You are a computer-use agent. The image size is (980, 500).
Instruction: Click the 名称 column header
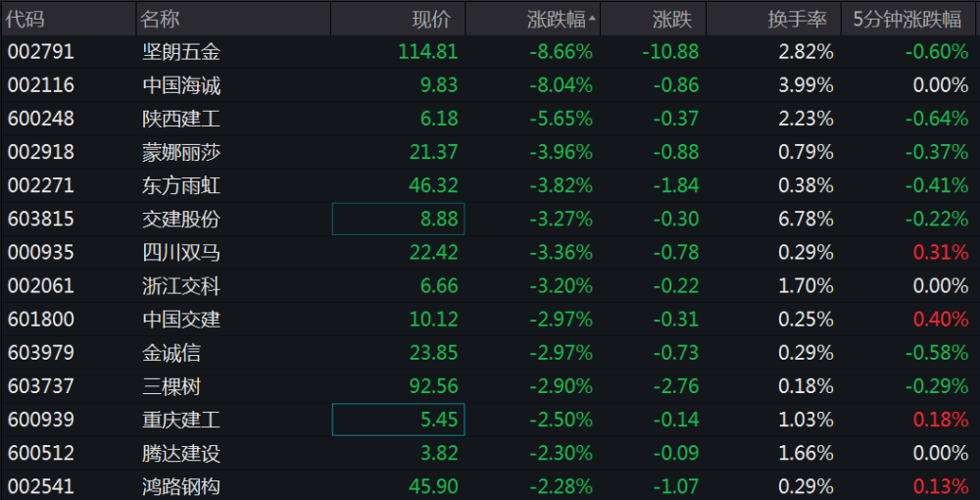160,19
